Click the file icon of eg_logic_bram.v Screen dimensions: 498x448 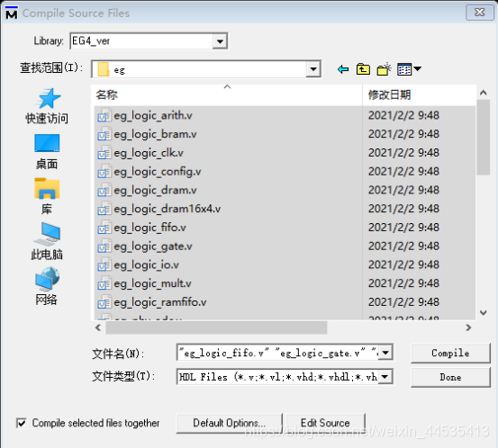pos(104,135)
